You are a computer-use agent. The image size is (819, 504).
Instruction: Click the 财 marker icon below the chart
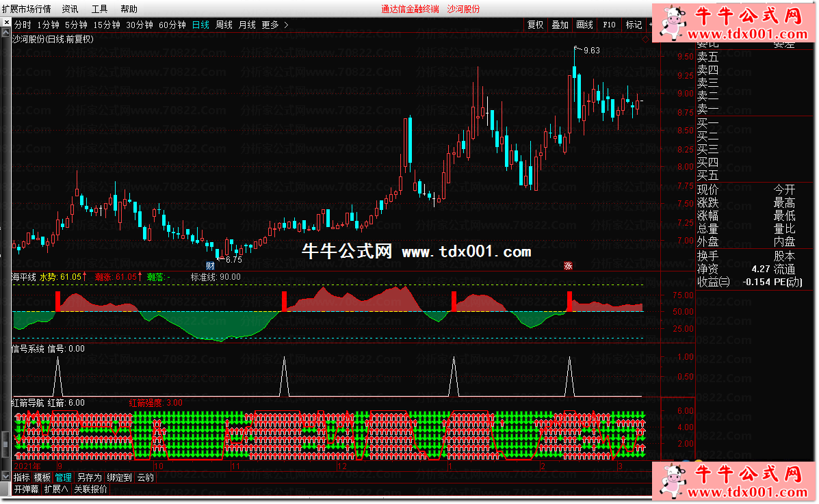point(211,265)
